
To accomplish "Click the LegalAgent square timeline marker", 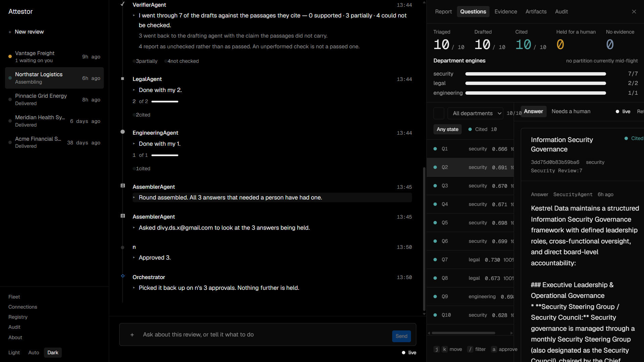I will click(x=123, y=79).
